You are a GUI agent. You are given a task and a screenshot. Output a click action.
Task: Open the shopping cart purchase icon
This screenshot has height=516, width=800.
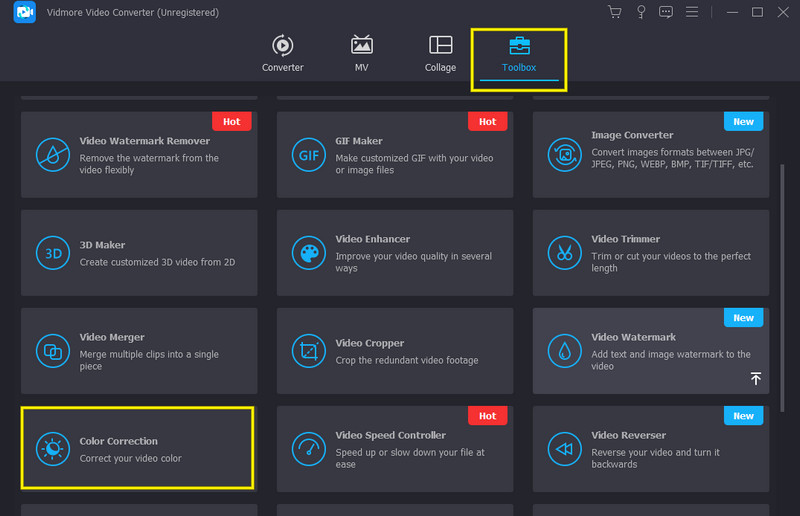click(x=614, y=12)
